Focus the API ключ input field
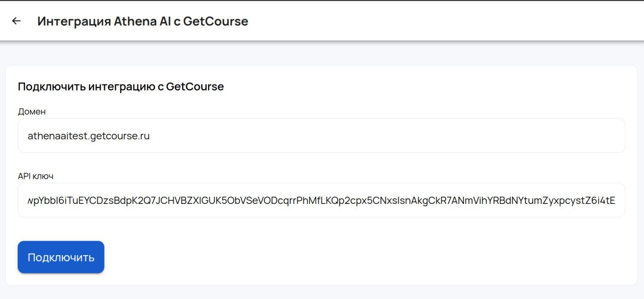The height and width of the screenshot is (299, 644). coord(321,200)
